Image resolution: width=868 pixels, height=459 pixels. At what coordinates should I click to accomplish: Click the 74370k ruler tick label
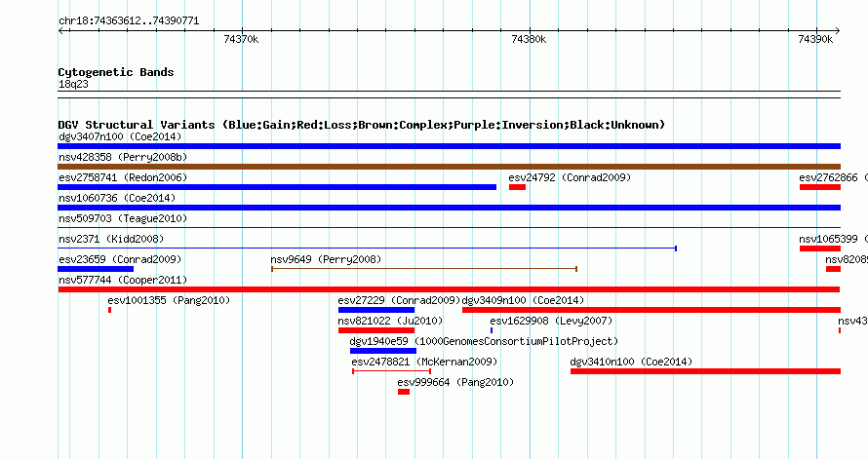click(x=241, y=39)
